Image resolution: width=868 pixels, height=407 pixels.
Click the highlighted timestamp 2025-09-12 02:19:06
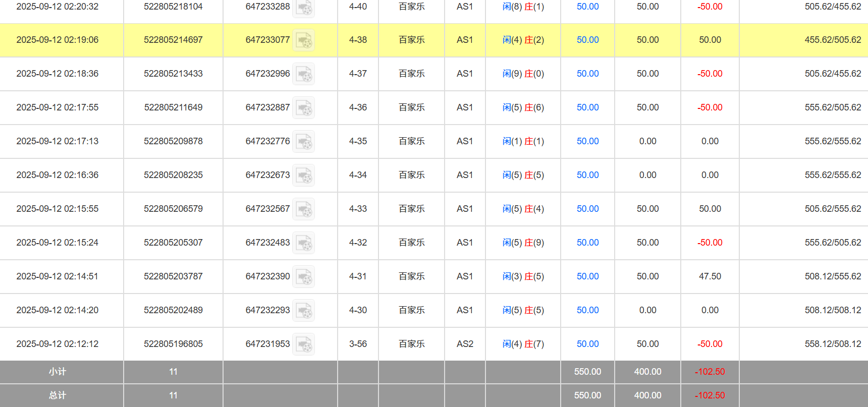(x=58, y=40)
